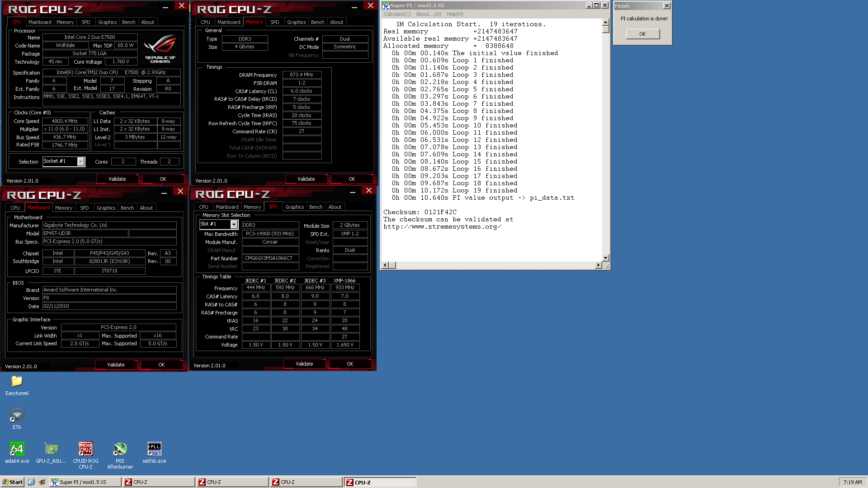Expand the Slot #1 memory slot dropdown
This screenshot has width=868, height=488.
(234, 224)
